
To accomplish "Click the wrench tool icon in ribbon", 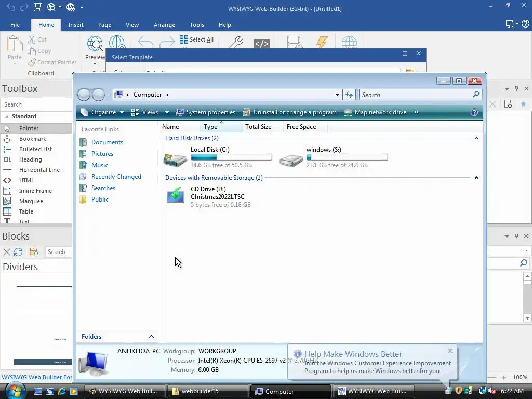I will 236,43.
